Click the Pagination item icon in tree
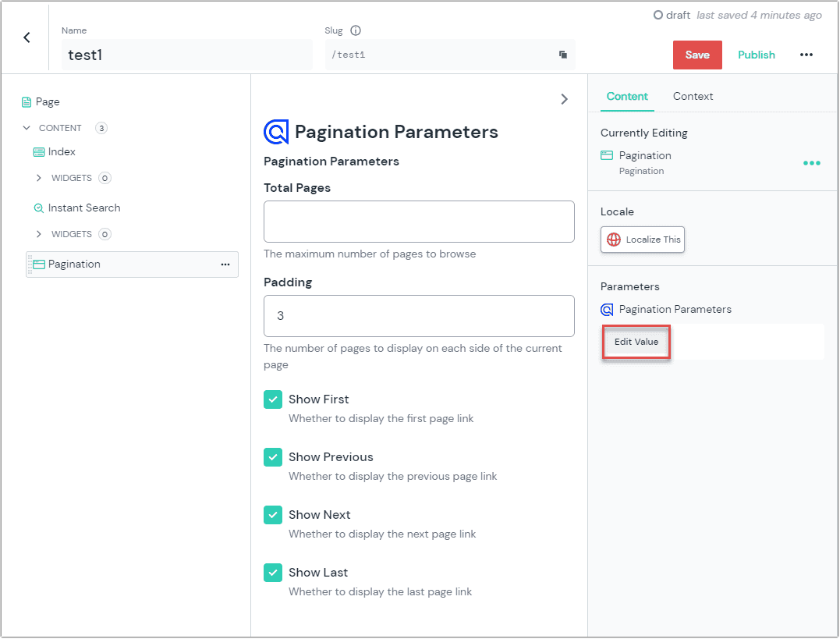Screen dimensions: 840x639 pos(39,264)
